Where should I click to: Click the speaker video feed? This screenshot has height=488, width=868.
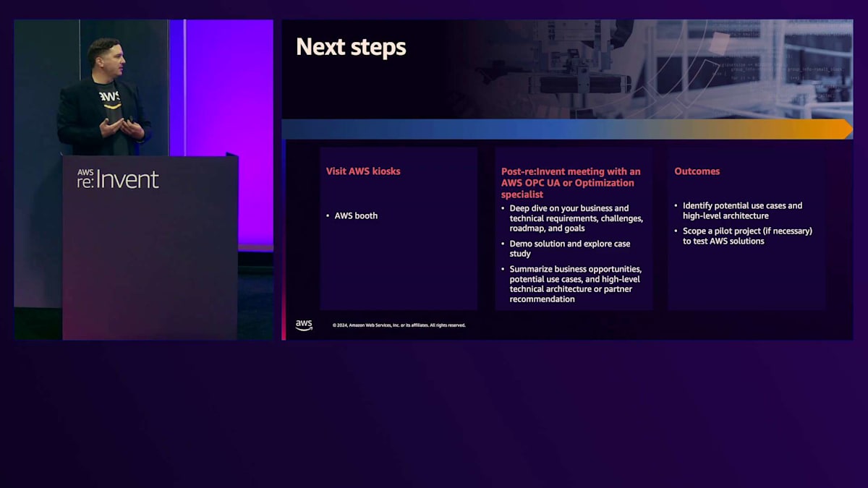pyautogui.click(x=144, y=179)
